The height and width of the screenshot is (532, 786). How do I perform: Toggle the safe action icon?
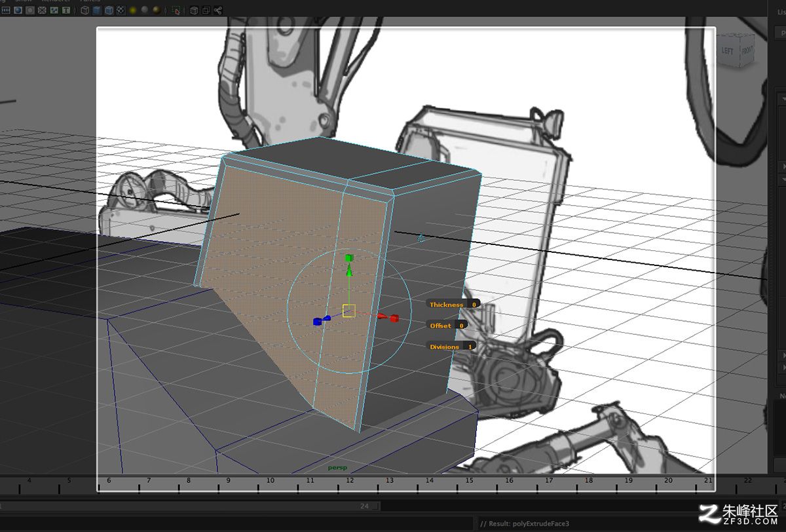click(54, 10)
